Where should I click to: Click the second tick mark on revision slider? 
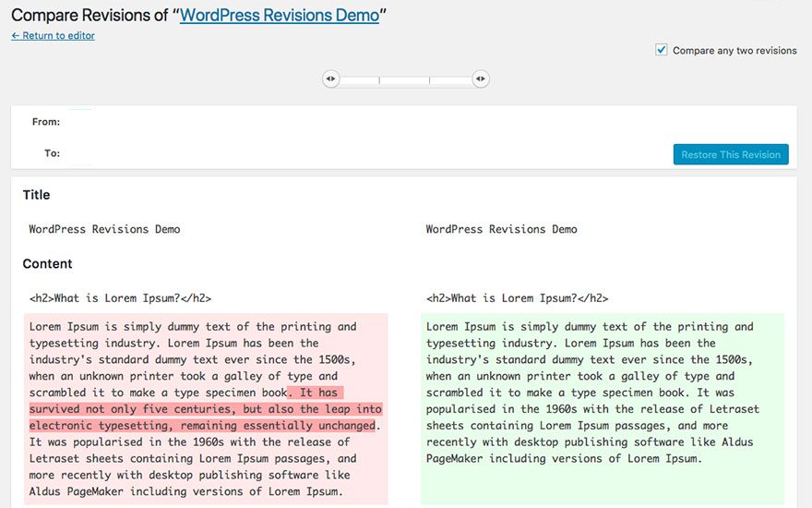[429, 80]
